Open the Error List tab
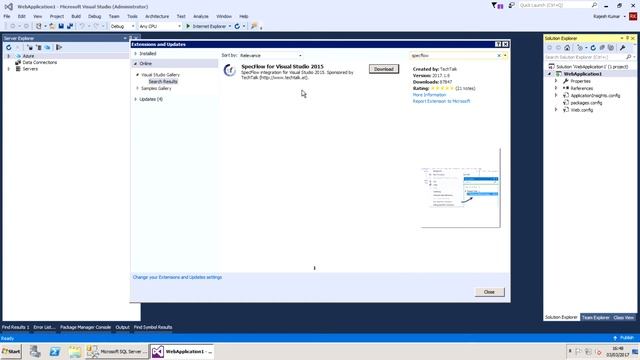The height and width of the screenshot is (360, 640). 44,327
